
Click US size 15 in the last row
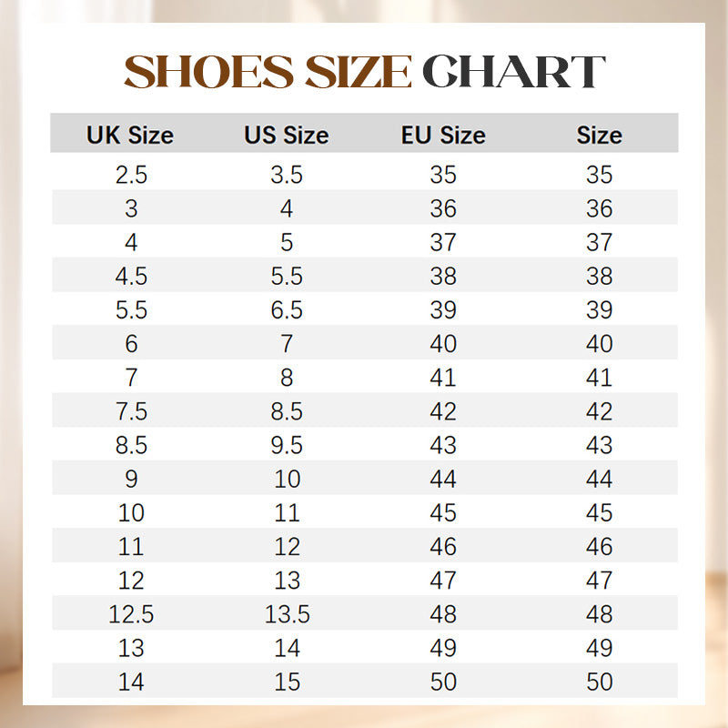point(287,682)
